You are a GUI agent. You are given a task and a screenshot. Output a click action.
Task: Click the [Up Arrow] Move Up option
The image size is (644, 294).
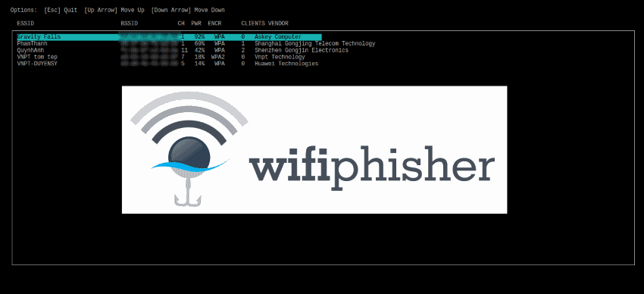pos(114,10)
